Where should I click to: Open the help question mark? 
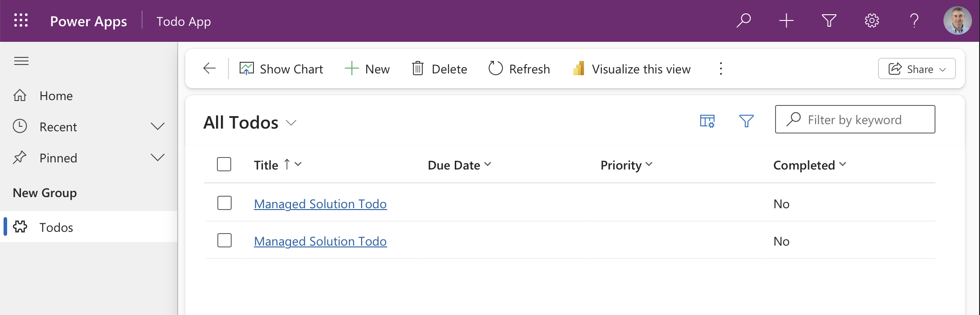click(914, 20)
